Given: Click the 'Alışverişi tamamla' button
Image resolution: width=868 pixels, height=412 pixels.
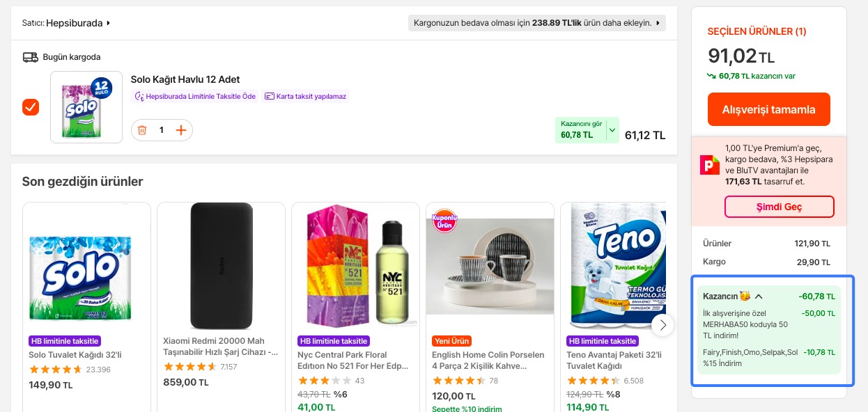Looking at the screenshot, I should tap(768, 109).
